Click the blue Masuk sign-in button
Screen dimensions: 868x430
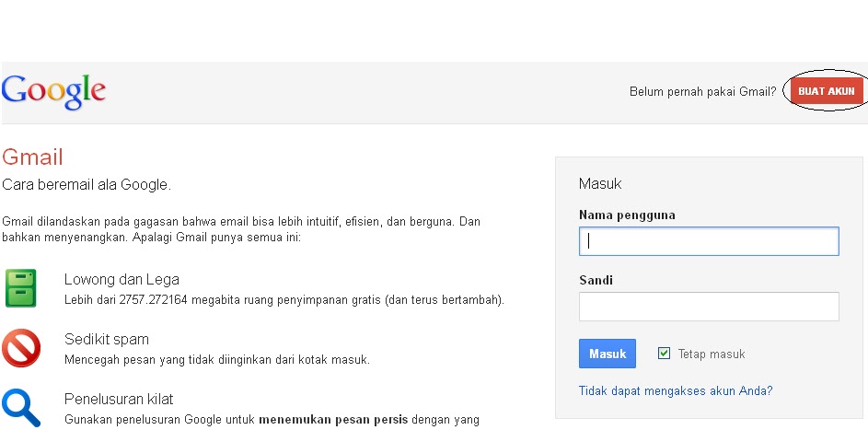pos(608,354)
